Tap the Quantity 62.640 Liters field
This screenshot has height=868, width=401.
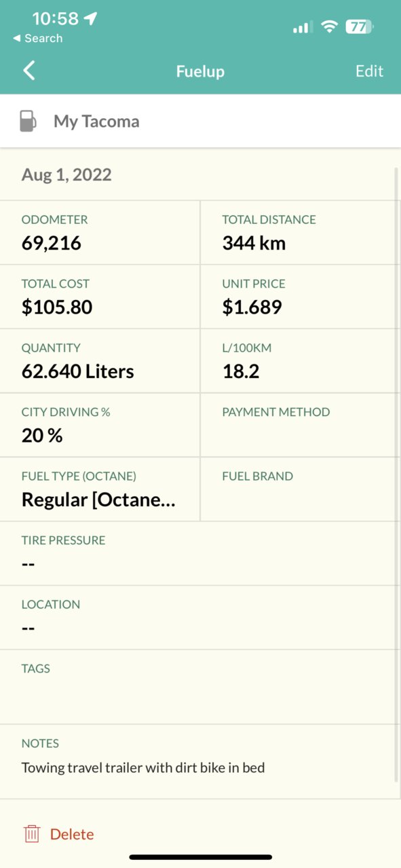click(100, 360)
